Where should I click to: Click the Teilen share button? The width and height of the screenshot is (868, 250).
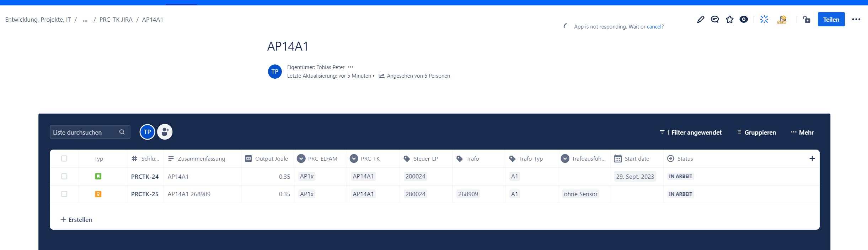pyautogui.click(x=831, y=20)
